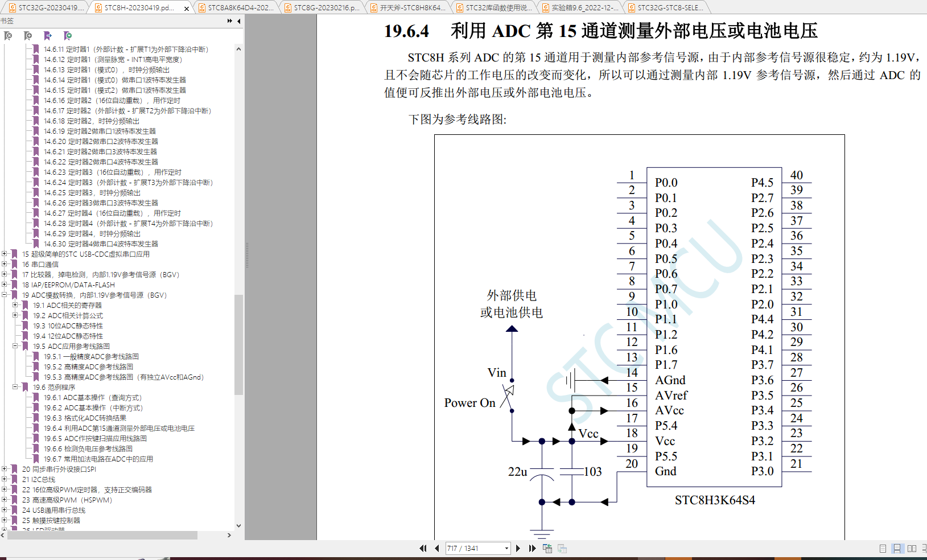The image size is (927, 560).
Task: Jump to last page with the double-right arrow
Action: 532,549
